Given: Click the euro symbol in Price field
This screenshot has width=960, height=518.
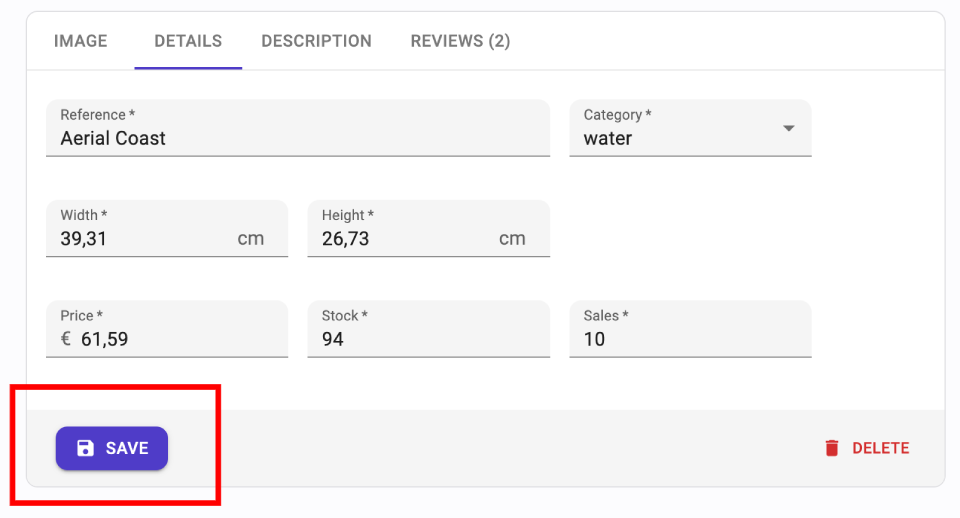Looking at the screenshot, I should 66,339.
